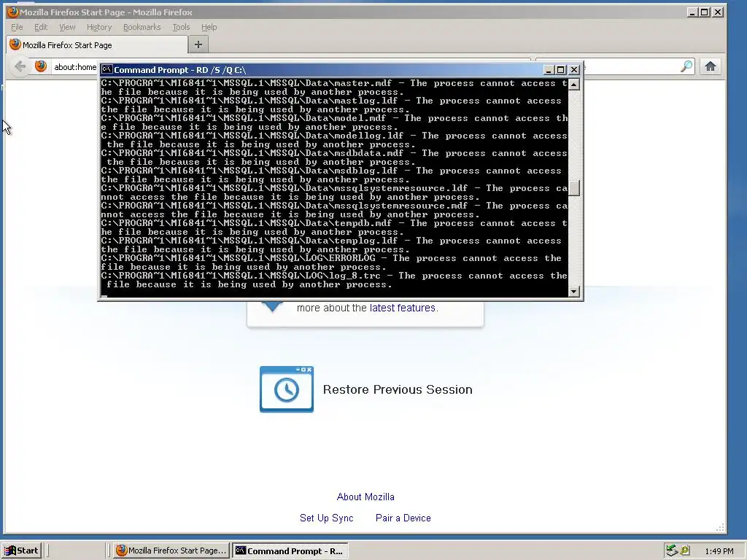The image size is (747, 560).
Task: Click the security shield tray icon
Action: coord(684,551)
